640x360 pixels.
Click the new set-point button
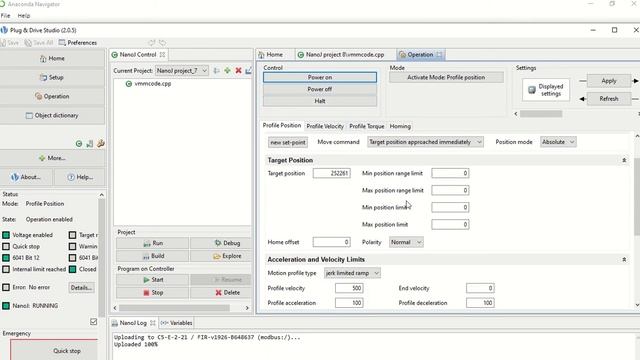pos(288,142)
